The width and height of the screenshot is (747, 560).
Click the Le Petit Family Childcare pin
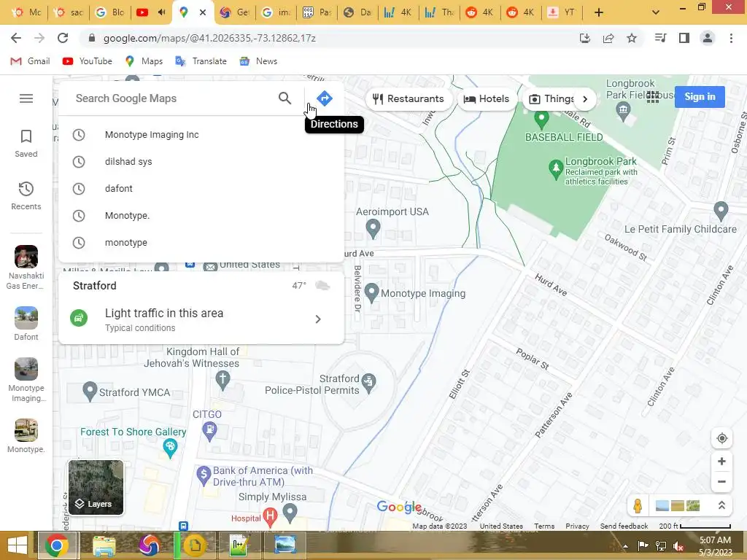(721, 211)
